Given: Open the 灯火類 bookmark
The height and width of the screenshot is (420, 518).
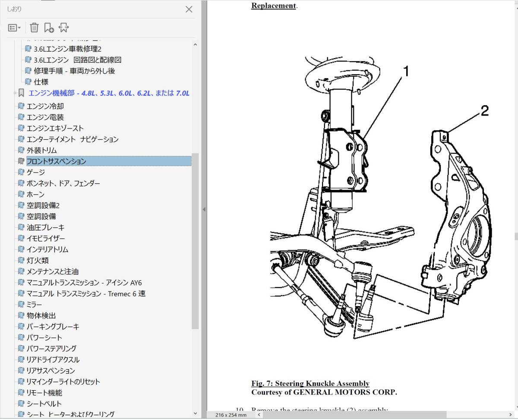Looking at the screenshot, I should click(x=38, y=260).
